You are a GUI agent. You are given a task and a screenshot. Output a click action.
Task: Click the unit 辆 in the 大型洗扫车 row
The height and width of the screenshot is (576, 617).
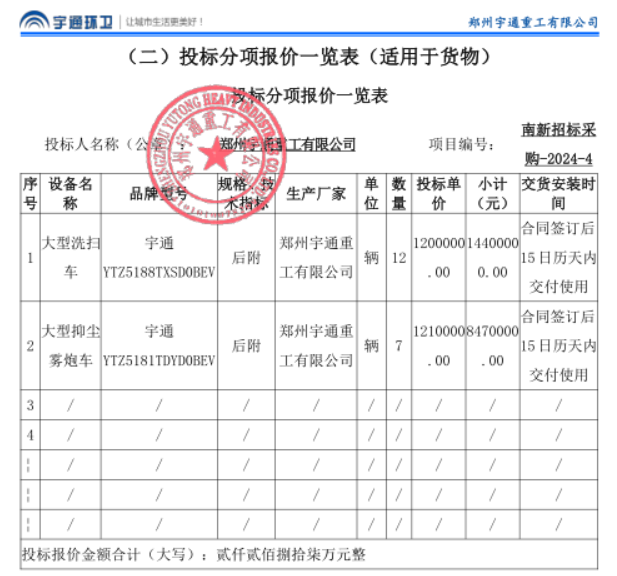click(371, 258)
